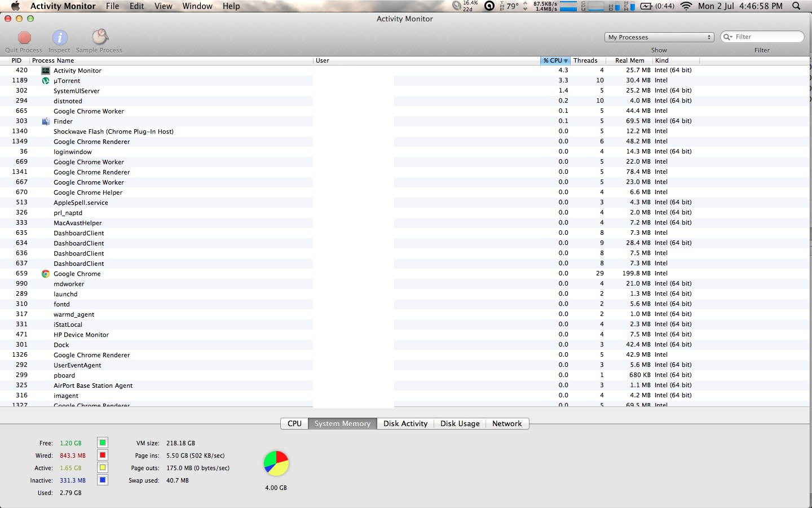Select the Google Chrome Helper row
Viewport: 812px width, 508px height.
click(406, 192)
